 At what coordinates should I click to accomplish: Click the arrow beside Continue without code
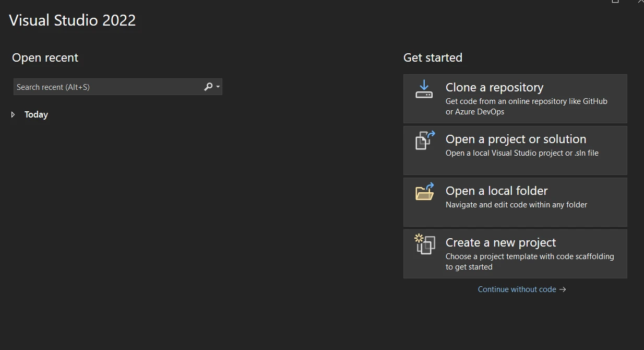pyautogui.click(x=563, y=289)
